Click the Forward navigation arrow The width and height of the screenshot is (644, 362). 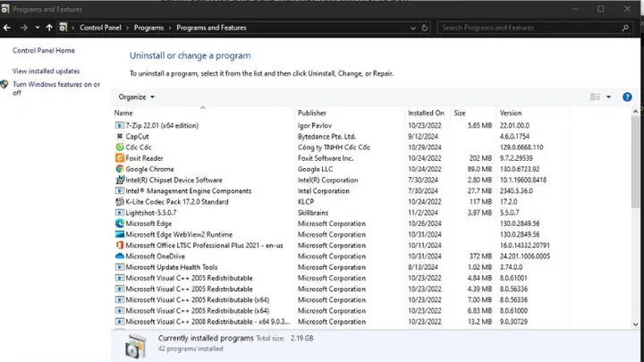(x=23, y=28)
